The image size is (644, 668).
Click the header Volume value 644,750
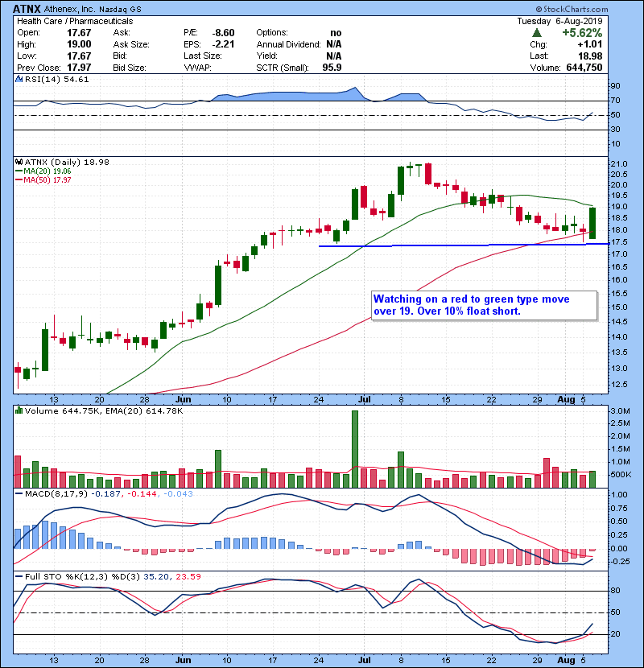[584, 68]
